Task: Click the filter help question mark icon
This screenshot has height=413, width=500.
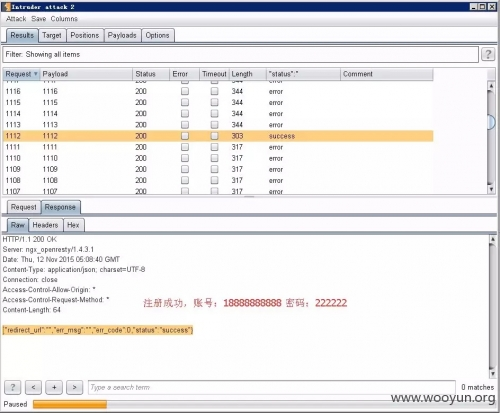Action: click(x=488, y=54)
